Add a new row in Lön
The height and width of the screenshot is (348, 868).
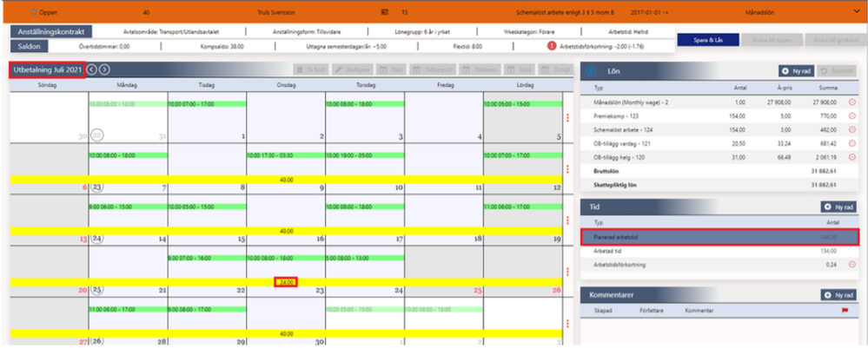pyautogui.click(x=796, y=71)
